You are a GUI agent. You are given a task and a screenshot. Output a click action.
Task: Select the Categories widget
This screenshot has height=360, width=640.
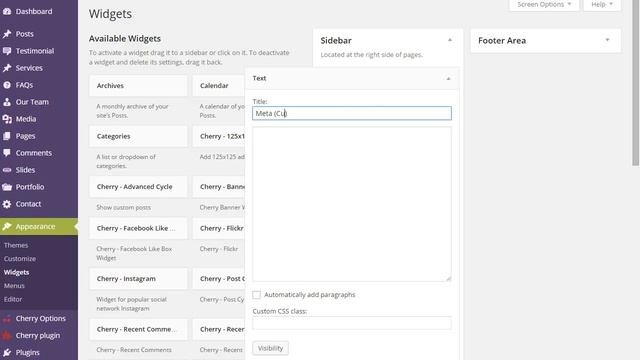pyautogui.click(x=138, y=136)
